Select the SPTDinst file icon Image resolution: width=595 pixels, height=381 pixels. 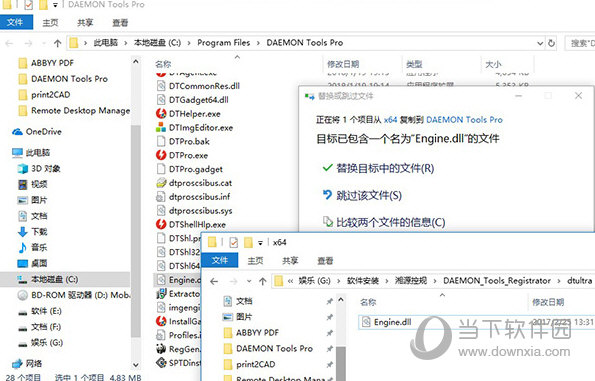point(161,363)
